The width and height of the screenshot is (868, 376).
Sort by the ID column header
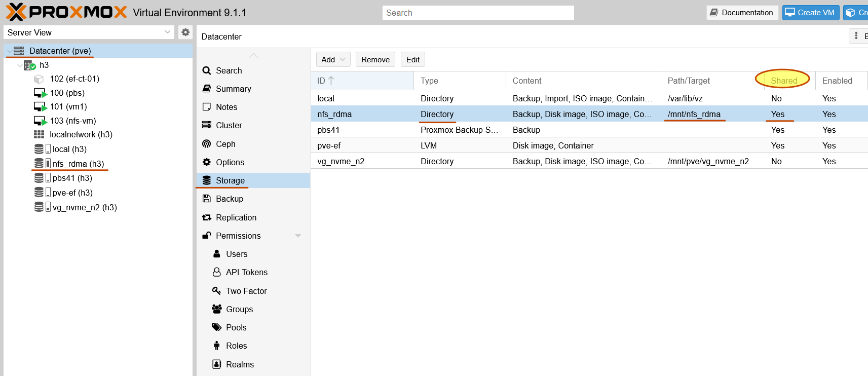coord(362,81)
